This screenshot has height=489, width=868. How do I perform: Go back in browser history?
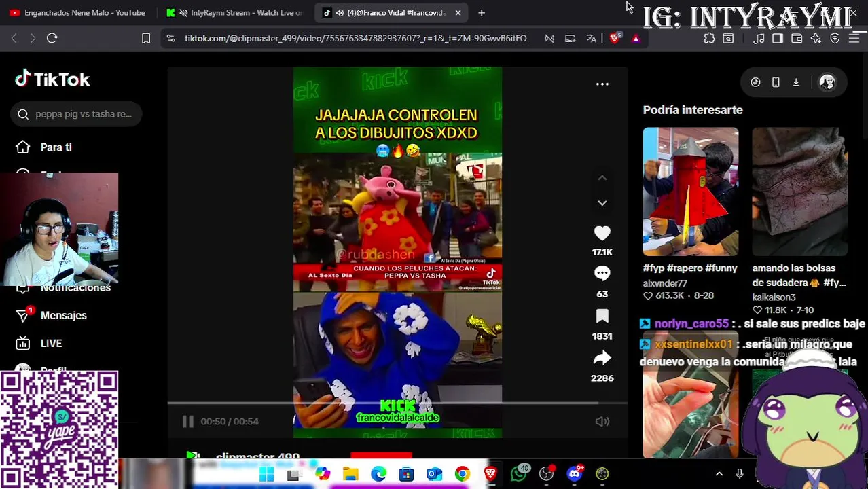coord(14,38)
